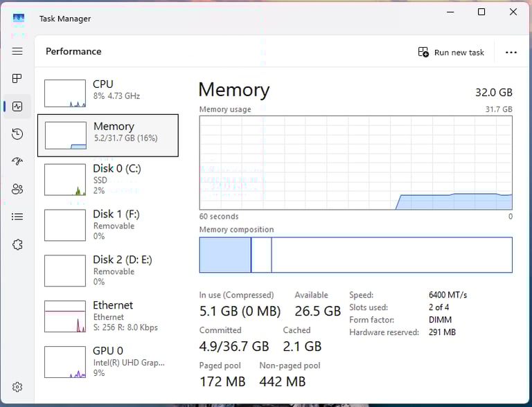
Task: Show Disk 0 (C:) SSD graph
Action: point(108,180)
